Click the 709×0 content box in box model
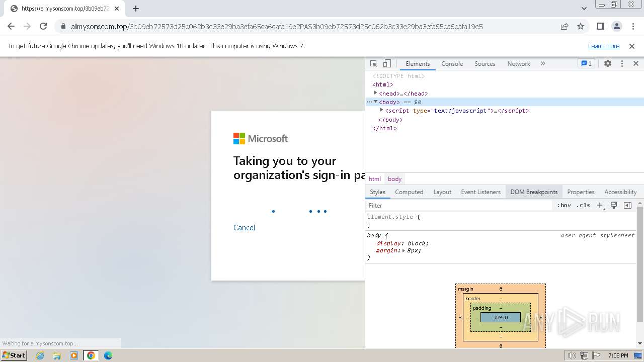 (501, 317)
